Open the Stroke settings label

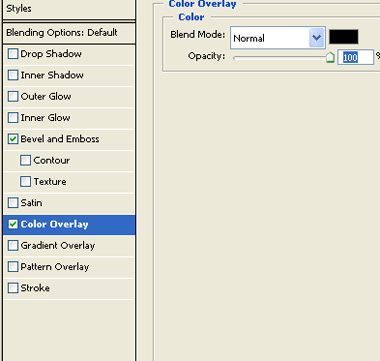pyautogui.click(x=35, y=288)
